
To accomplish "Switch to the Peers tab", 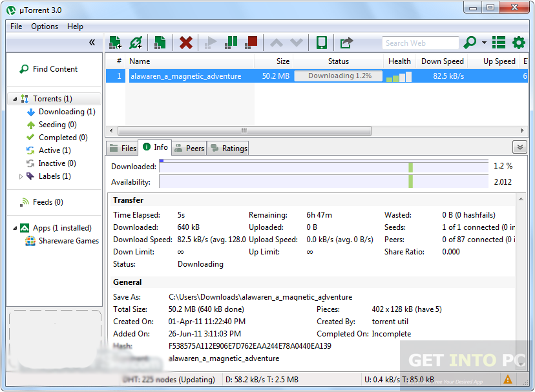I will [189, 149].
